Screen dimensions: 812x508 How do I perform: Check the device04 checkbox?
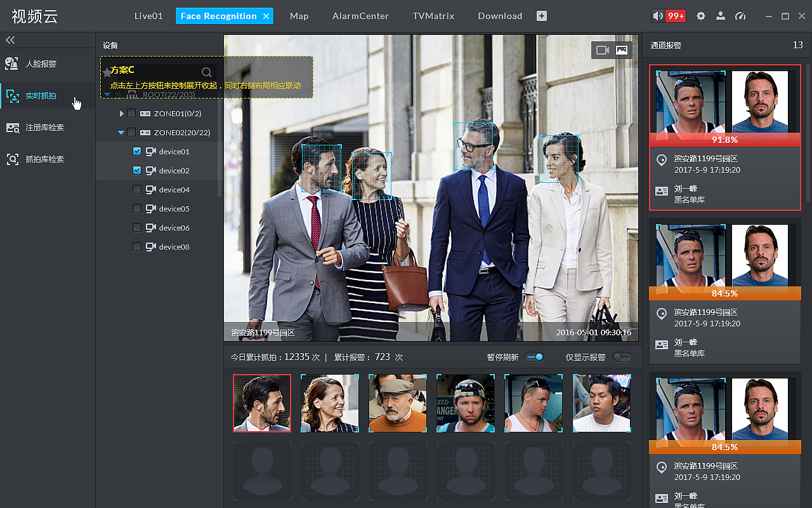tap(137, 190)
